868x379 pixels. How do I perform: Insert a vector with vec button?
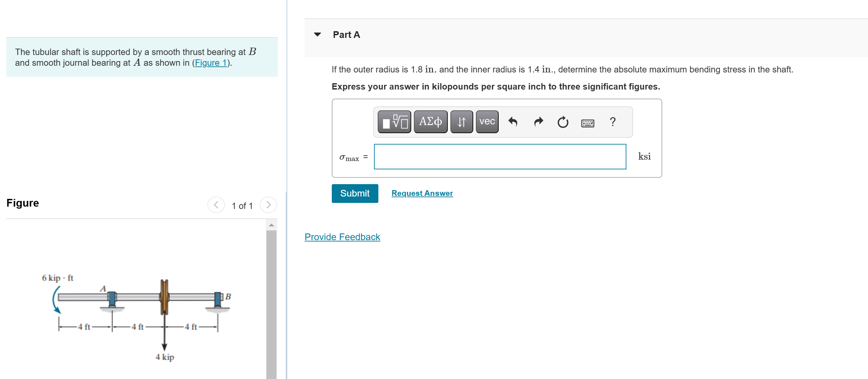487,122
